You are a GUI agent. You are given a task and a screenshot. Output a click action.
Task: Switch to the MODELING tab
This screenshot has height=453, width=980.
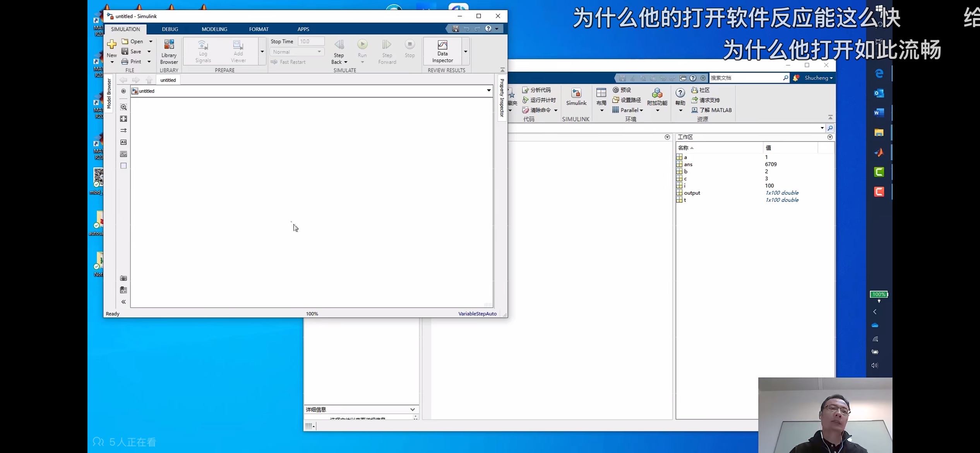pos(214,29)
